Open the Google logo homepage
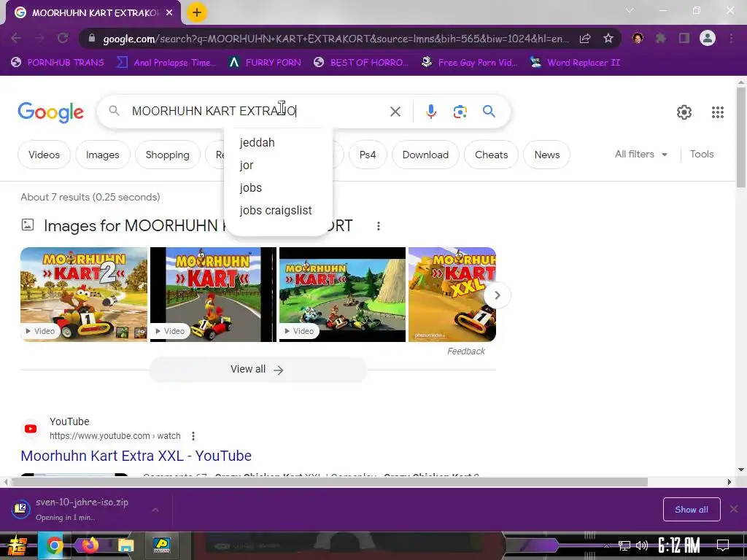 click(50, 112)
